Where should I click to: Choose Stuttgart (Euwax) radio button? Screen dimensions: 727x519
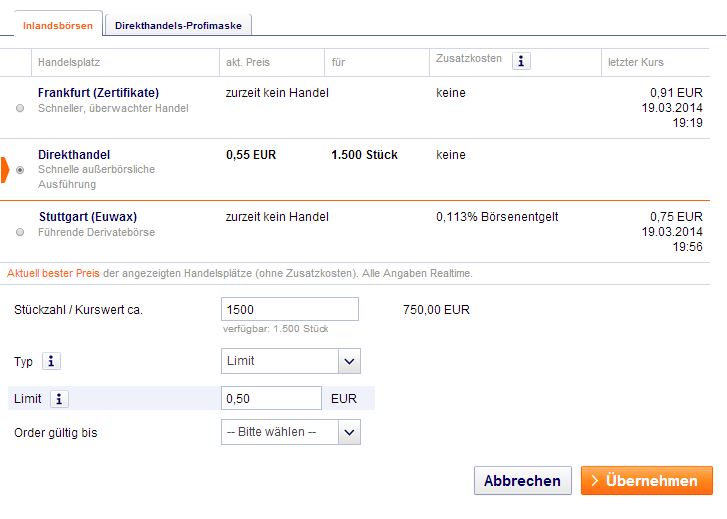click(21, 232)
